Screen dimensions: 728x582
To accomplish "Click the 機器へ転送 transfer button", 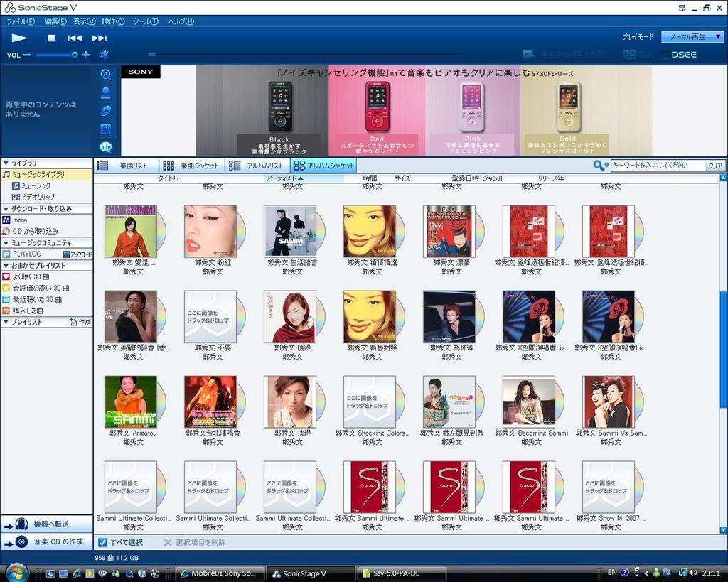I will point(46,524).
